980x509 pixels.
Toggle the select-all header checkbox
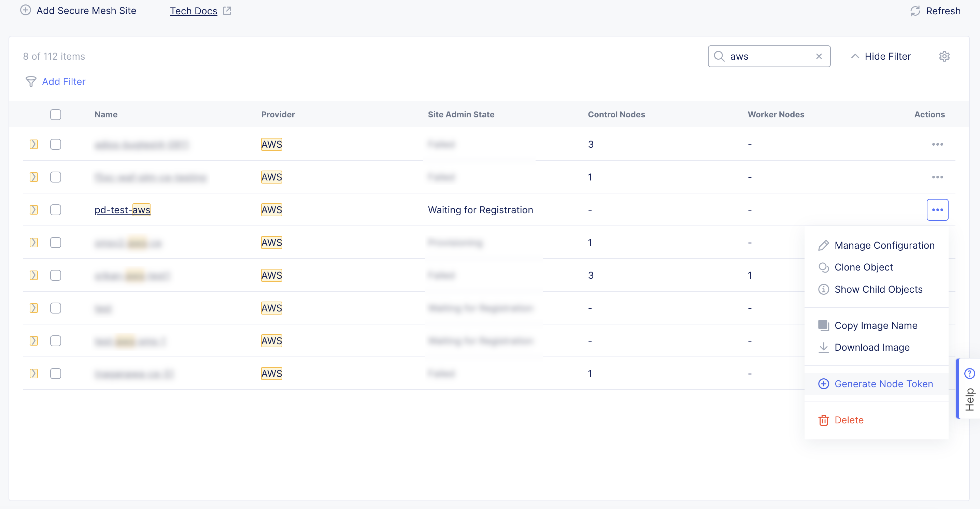56,114
